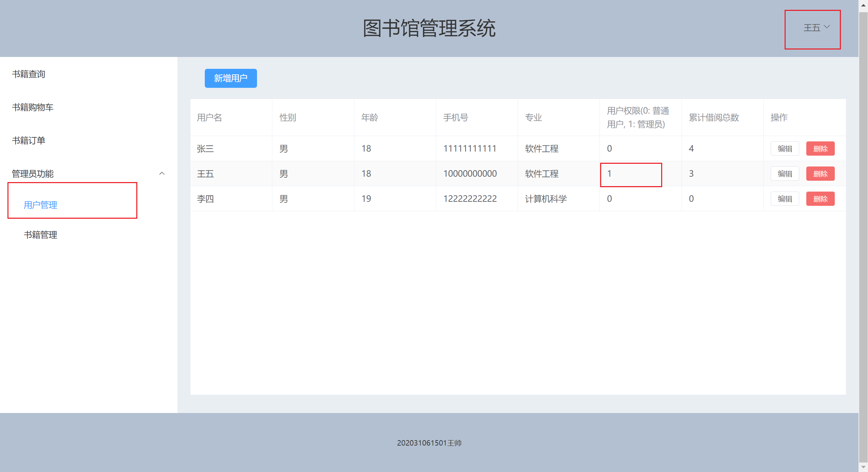Image resolution: width=868 pixels, height=472 pixels.
Task: Click the 新增用户 button
Action: (231, 78)
